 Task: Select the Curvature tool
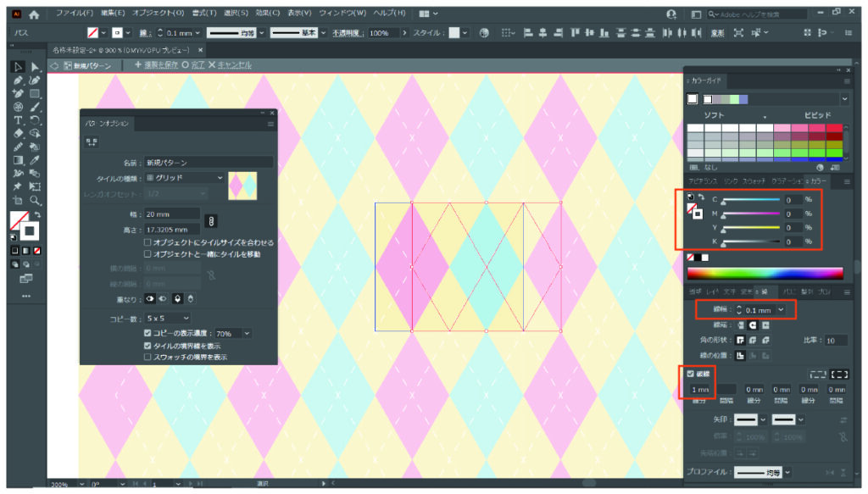coord(35,80)
